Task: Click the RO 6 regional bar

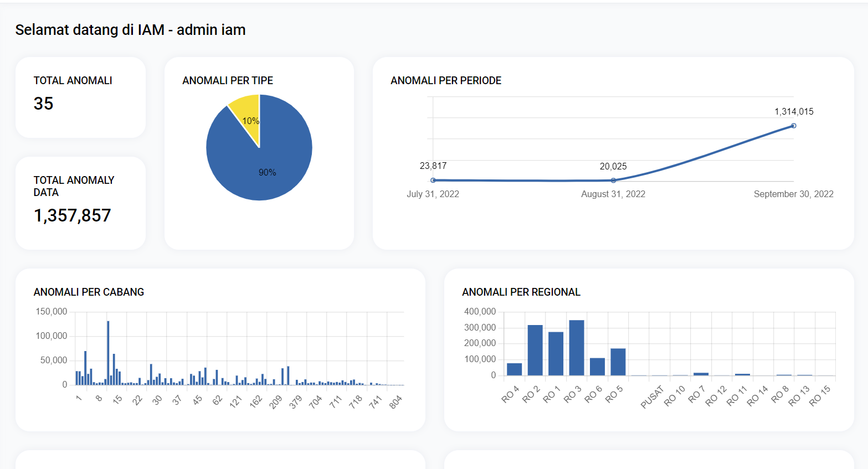Action: point(597,367)
